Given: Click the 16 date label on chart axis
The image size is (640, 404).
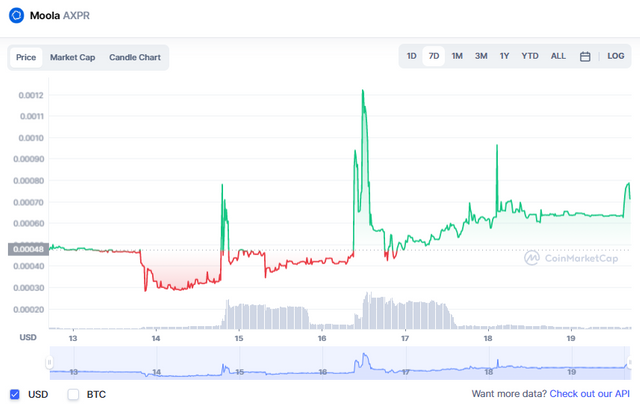Looking at the screenshot, I should [322, 338].
